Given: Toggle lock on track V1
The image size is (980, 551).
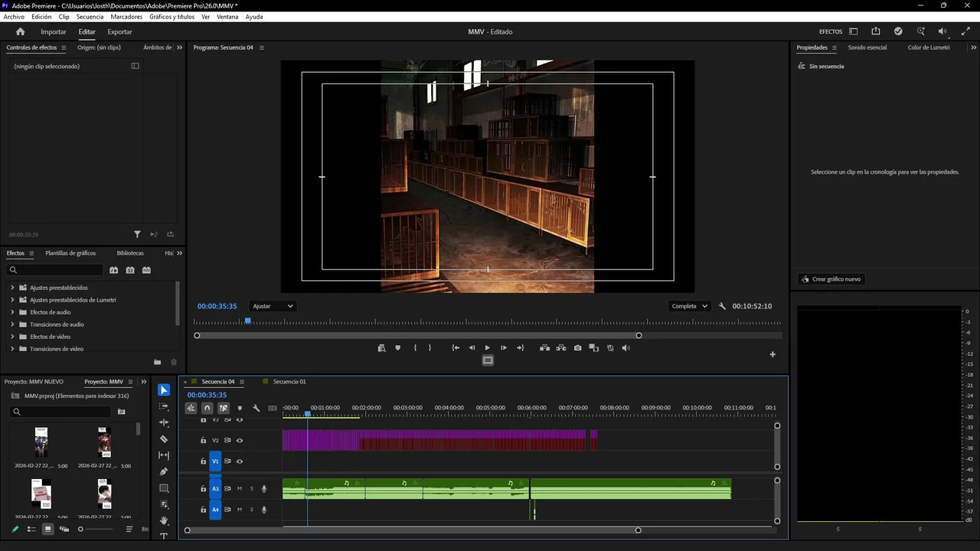Looking at the screenshot, I should point(203,461).
